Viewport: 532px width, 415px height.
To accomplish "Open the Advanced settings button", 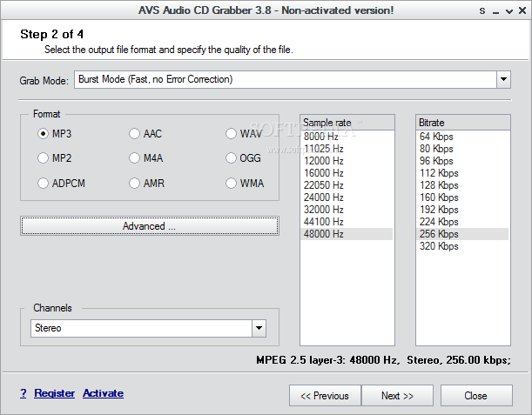I will pos(150,226).
